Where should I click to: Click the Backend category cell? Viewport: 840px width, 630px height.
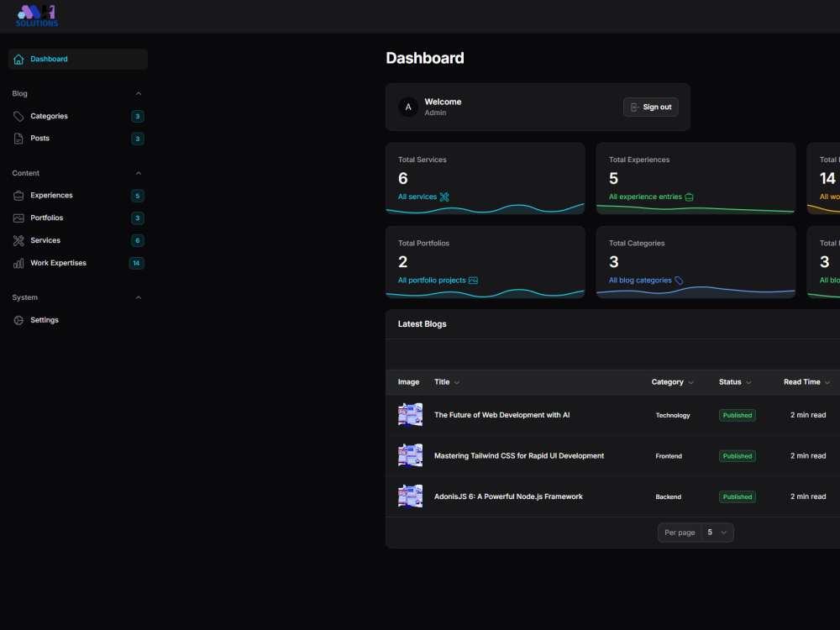[669, 497]
